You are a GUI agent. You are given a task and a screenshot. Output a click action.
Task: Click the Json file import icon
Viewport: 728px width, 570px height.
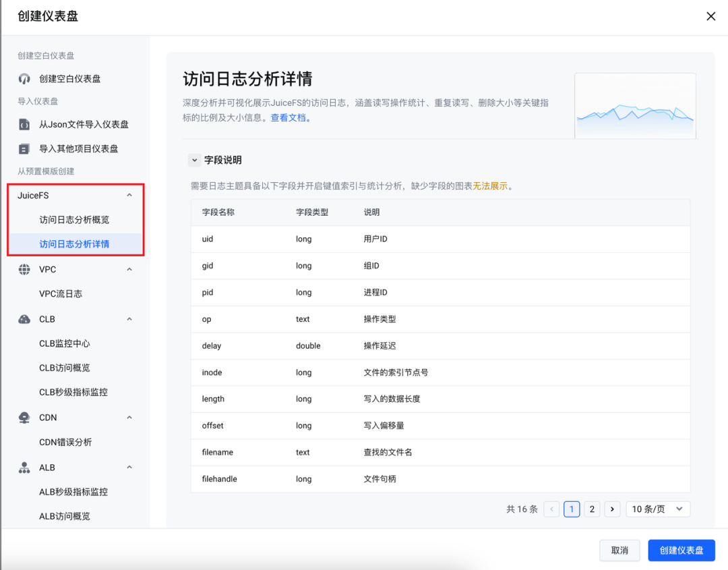pos(24,125)
